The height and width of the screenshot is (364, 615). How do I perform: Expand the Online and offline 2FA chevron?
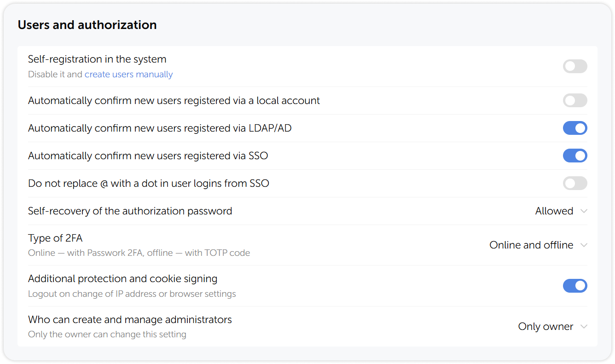(x=584, y=245)
